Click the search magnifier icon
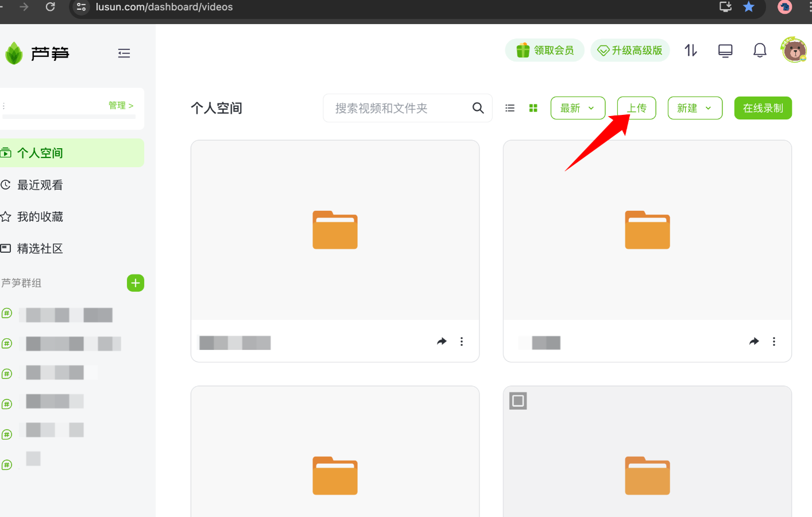812x517 pixels. (x=478, y=108)
